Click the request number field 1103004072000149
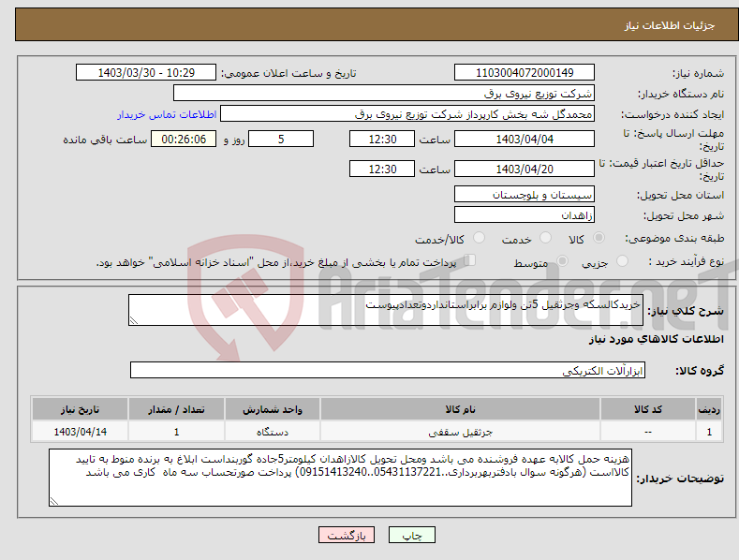 (x=525, y=73)
